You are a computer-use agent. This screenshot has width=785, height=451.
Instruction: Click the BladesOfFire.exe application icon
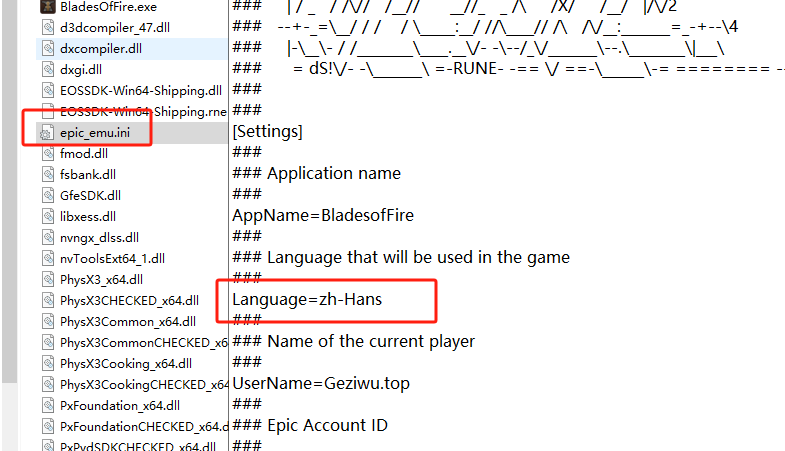pos(48,7)
